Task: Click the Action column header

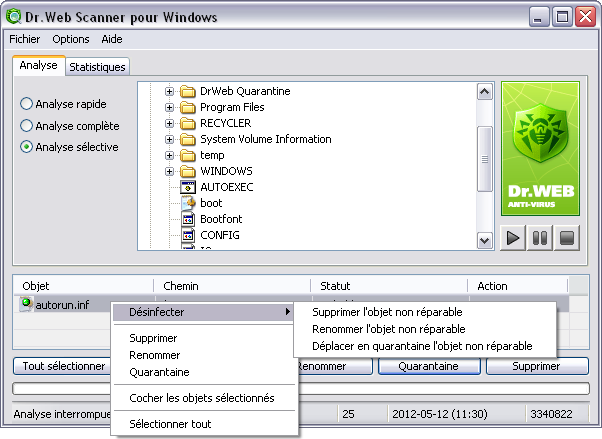Action: [518, 286]
